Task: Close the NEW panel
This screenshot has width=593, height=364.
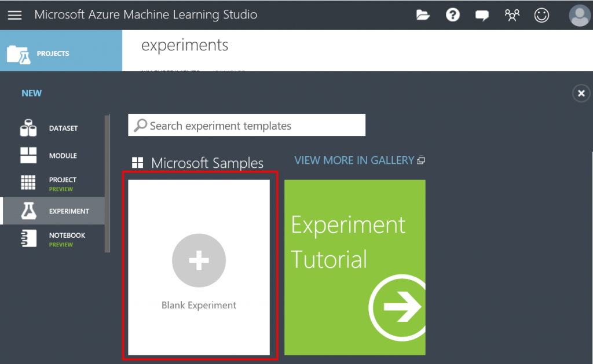Action: tap(581, 93)
